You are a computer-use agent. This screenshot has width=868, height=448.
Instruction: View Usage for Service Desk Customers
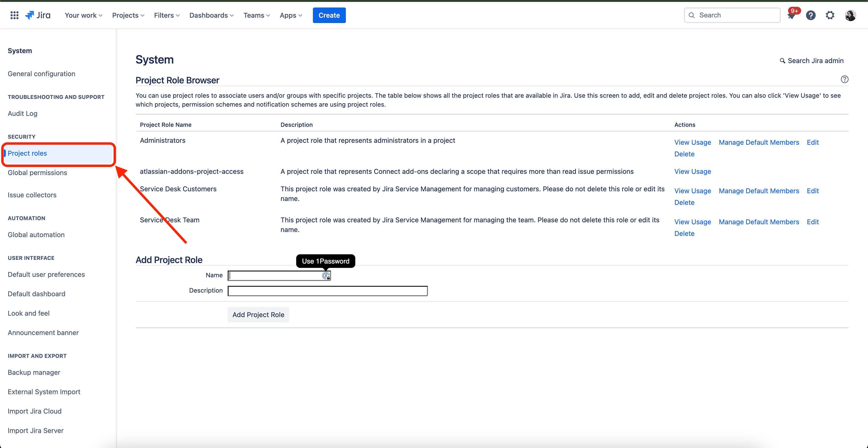692,191
